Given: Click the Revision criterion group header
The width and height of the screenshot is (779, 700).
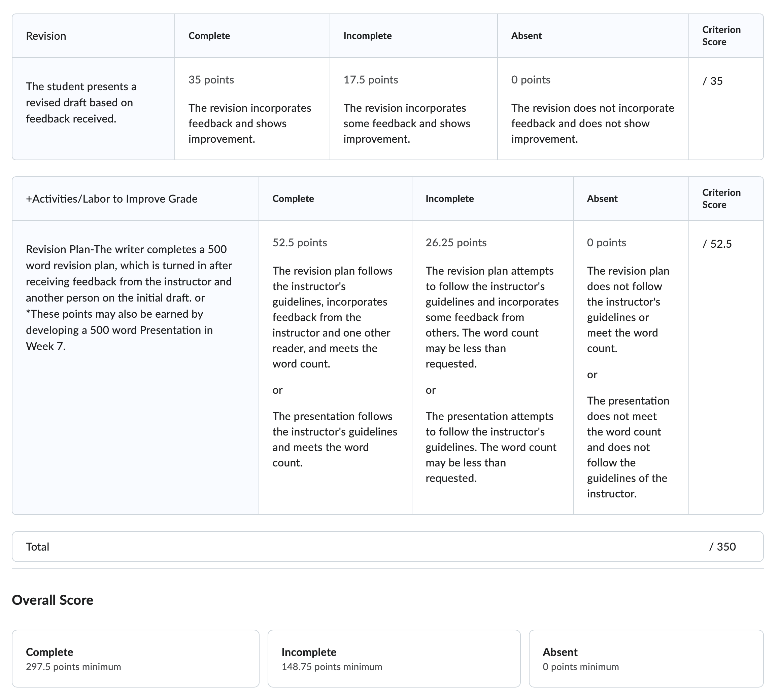Looking at the screenshot, I should pos(46,36).
